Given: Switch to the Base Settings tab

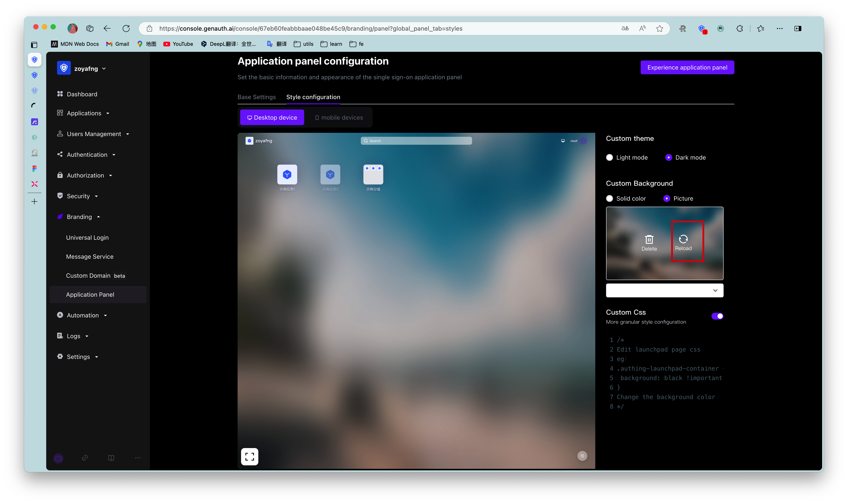Looking at the screenshot, I should 256,97.
